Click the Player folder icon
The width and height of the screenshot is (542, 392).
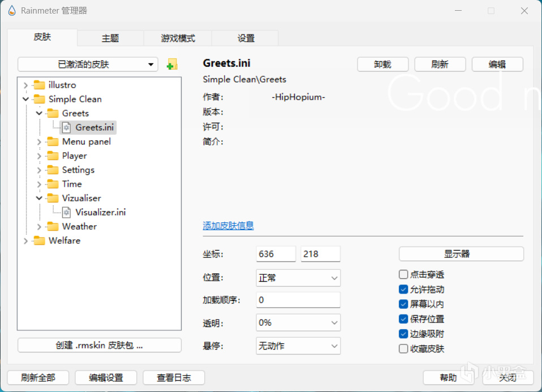click(x=53, y=156)
